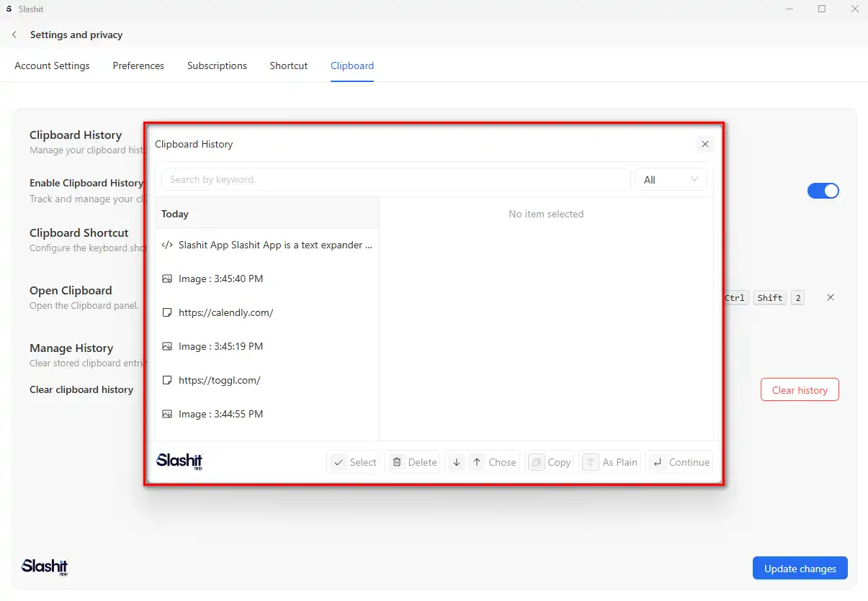
Task: Click image icon for Image 3:45:40 PM
Action: click(167, 279)
